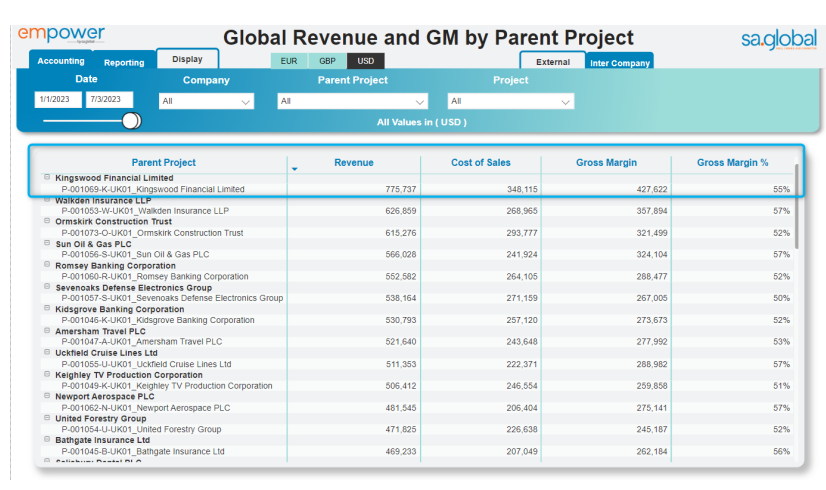Click the gross margin percent 53%
The width and height of the screenshot is (826, 490).
pos(781,342)
